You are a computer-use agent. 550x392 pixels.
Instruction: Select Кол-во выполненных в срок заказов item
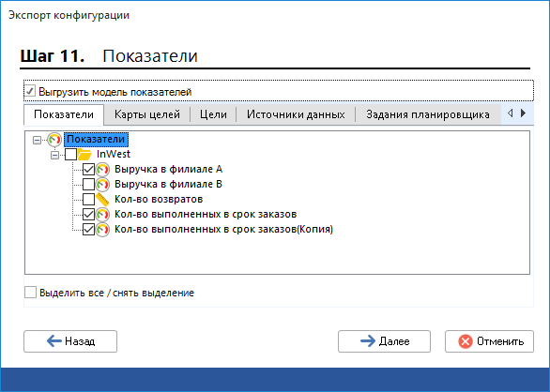pos(206,214)
